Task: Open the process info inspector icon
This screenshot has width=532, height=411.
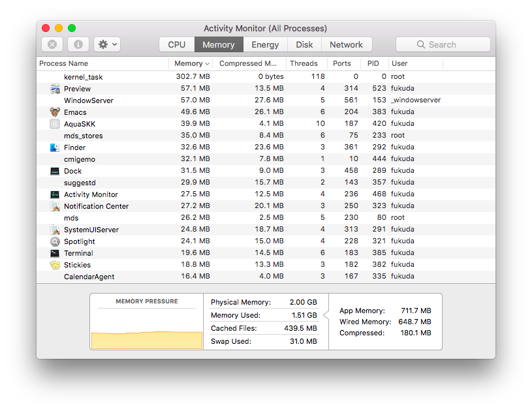Action: [78, 44]
